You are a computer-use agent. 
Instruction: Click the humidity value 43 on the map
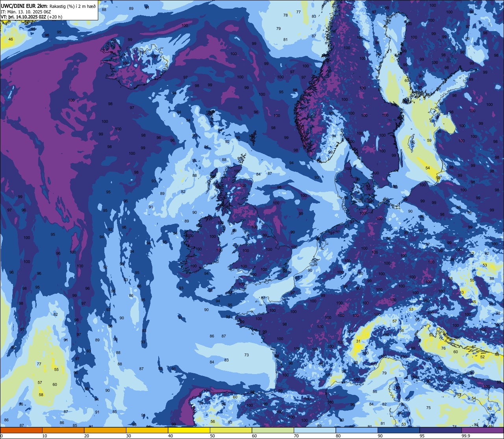tap(462, 292)
